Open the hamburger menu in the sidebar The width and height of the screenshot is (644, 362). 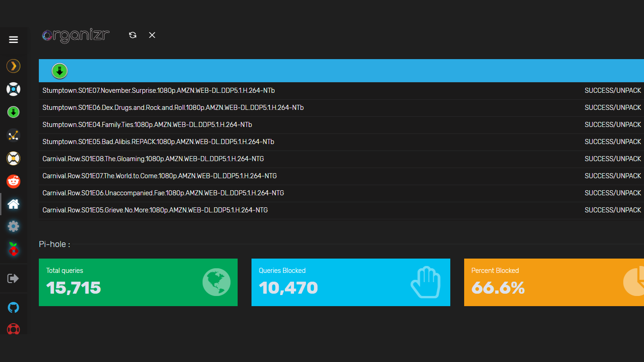(13, 40)
